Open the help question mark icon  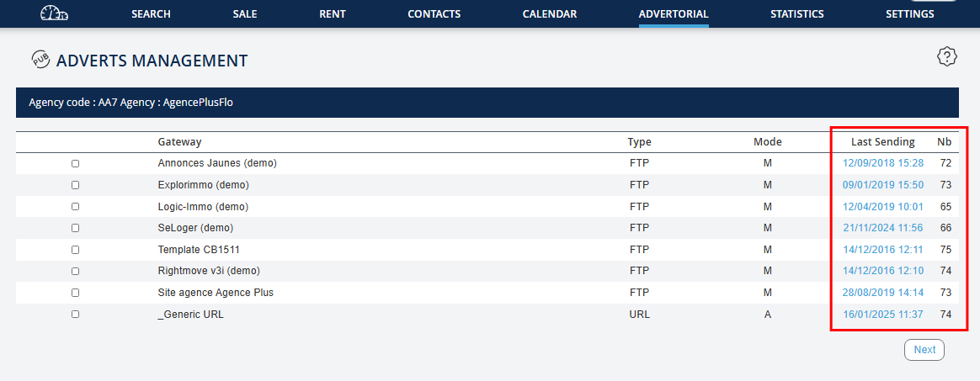click(947, 56)
